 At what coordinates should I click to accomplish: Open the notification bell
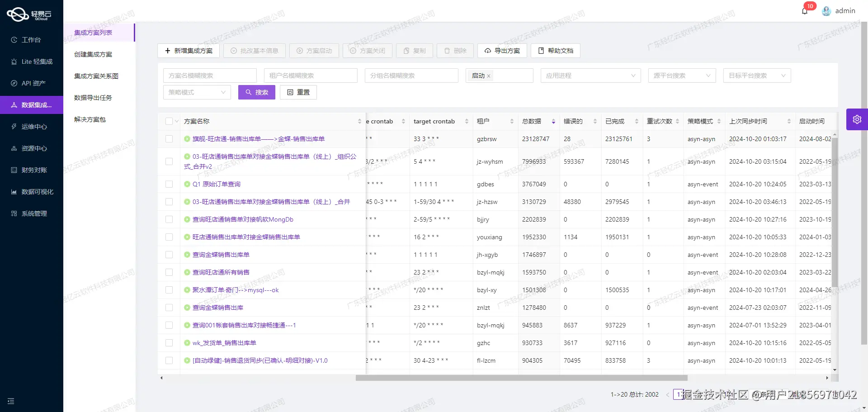coord(805,11)
